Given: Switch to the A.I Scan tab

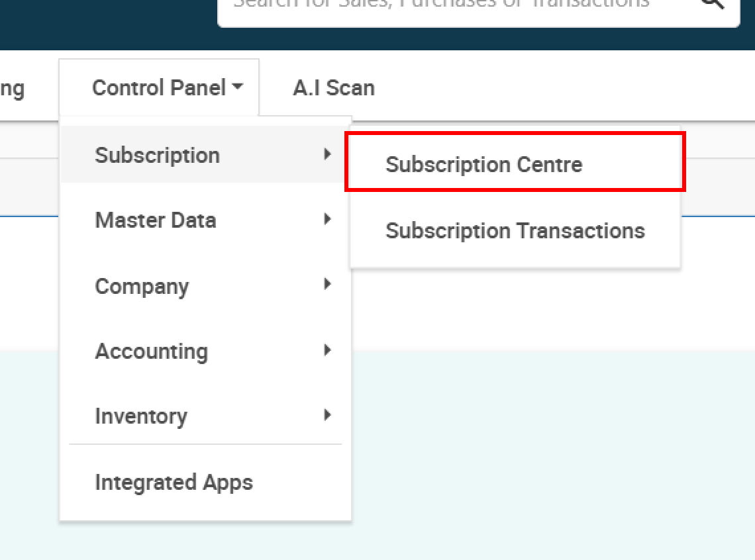Looking at the screenshot, I should [334, 88].
